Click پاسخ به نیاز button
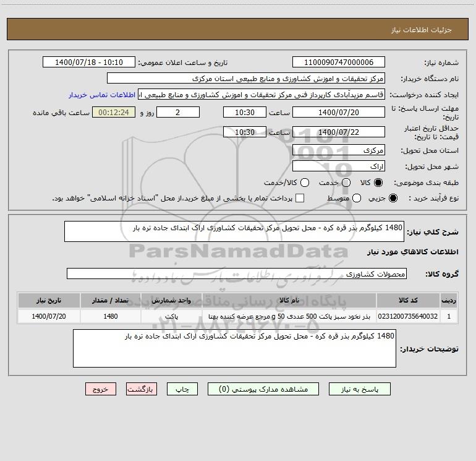This screenshot has width=476, height=461. point(359,389)
